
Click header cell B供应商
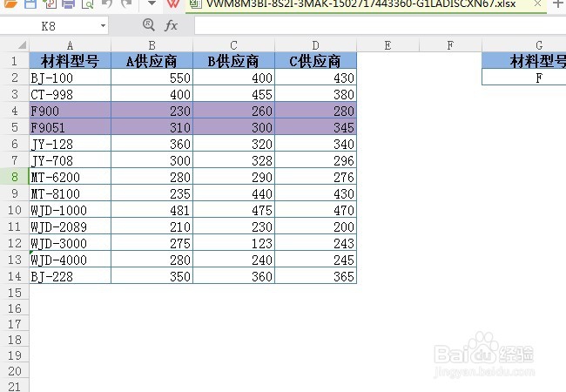(234, 61)
